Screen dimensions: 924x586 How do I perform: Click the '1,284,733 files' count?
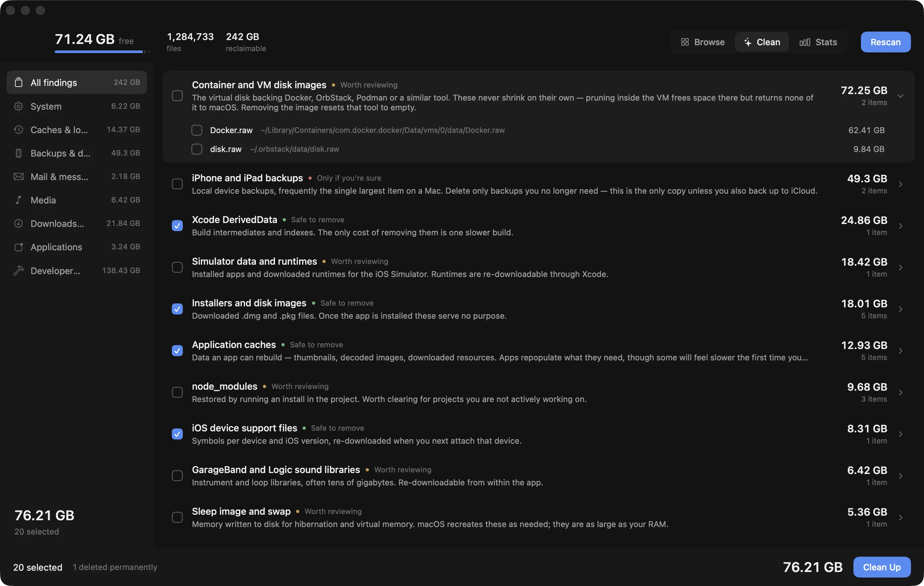[x=190, y=42]
